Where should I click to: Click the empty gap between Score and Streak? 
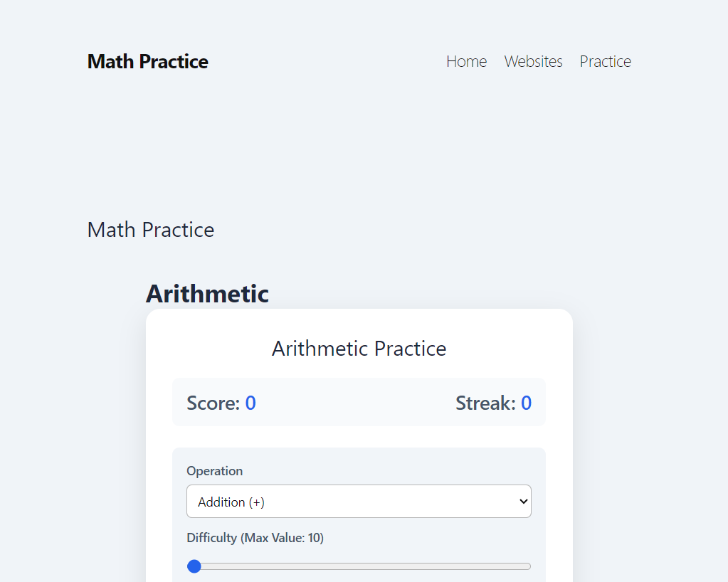[x=355, y=403]
